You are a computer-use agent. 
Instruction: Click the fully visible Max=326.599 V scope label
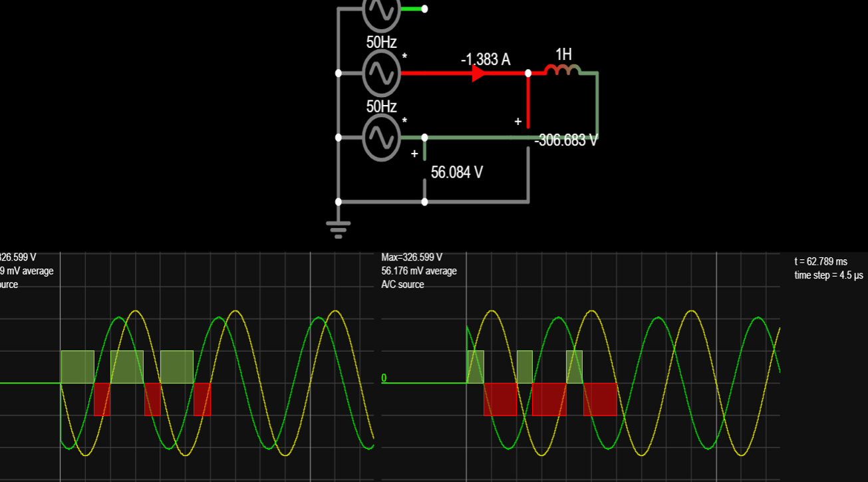(x=412, y=257)
